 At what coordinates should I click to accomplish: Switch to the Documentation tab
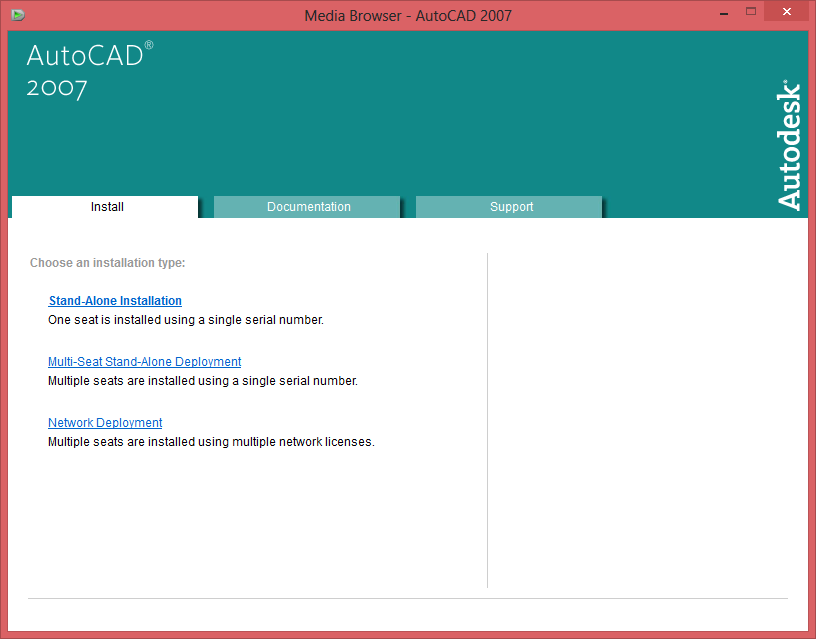coord(307,207)
